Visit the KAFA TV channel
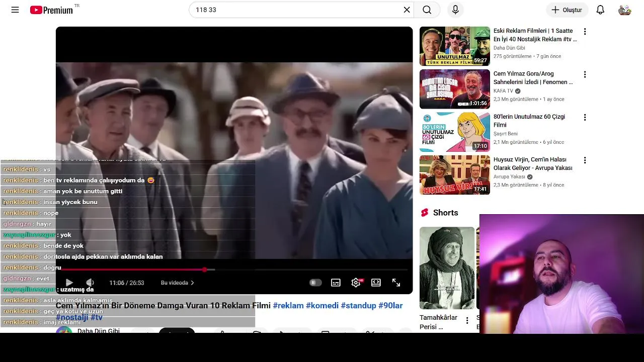 (503, 91)
